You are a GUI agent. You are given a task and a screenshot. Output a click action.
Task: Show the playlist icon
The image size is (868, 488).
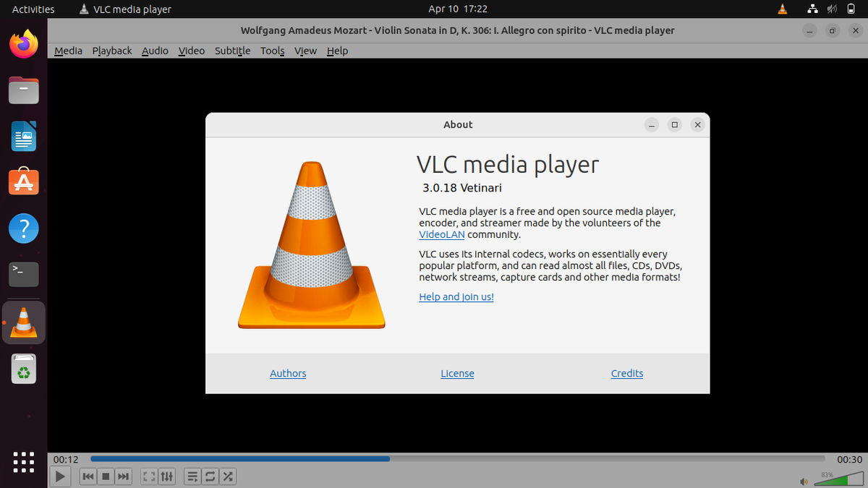[x=192, y=476]
